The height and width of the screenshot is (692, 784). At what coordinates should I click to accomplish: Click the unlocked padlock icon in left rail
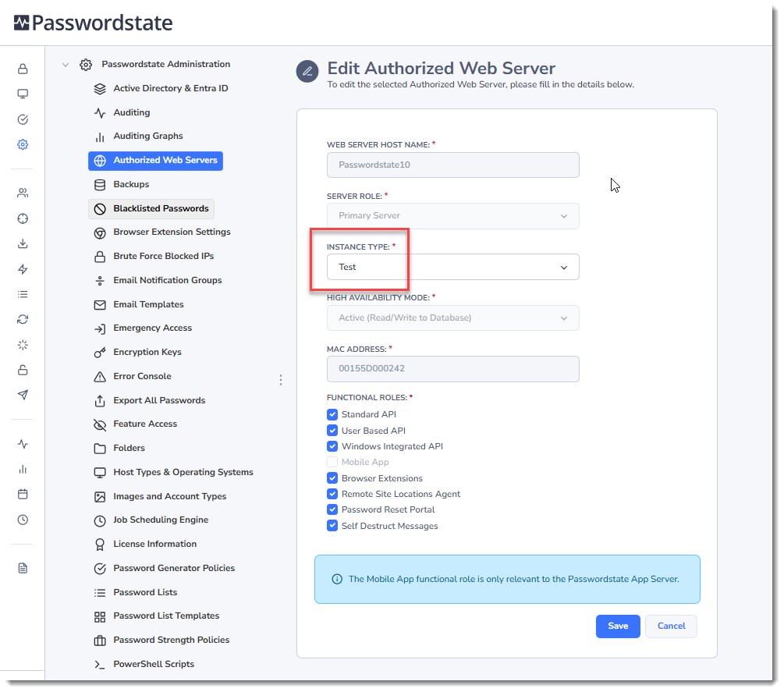[x=23, y=370]
